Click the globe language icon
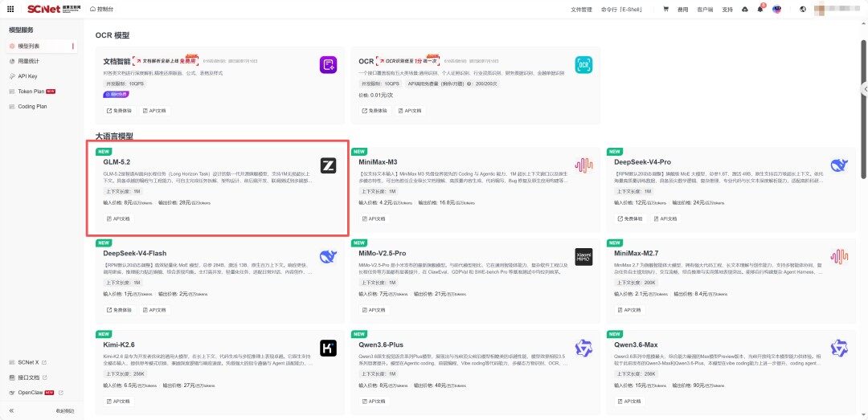The width and height of the screenshot is (868, 420). click(803, 10)
